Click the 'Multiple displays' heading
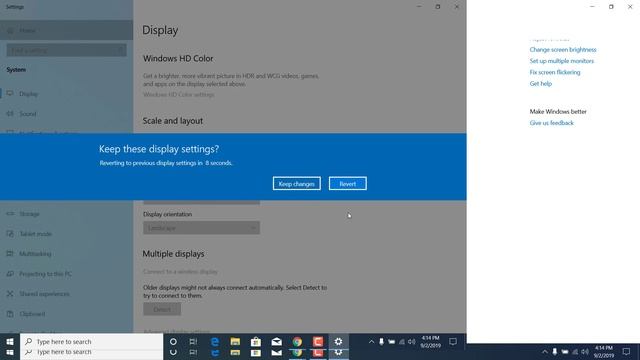 click(x=173, y=254)
